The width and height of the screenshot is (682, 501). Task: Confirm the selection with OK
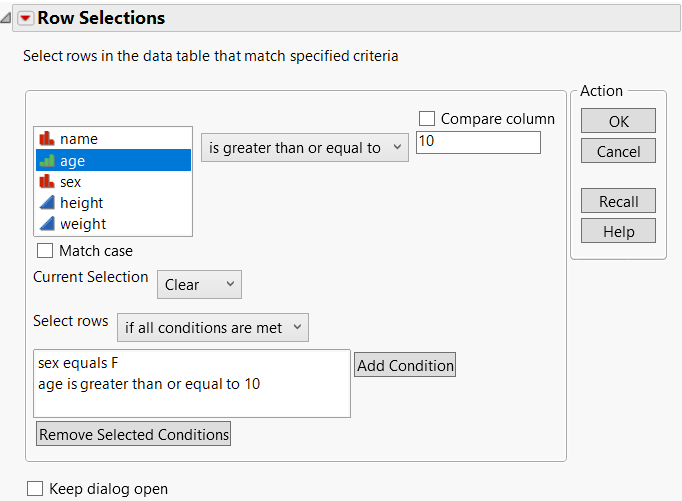[x=618, y=120]
